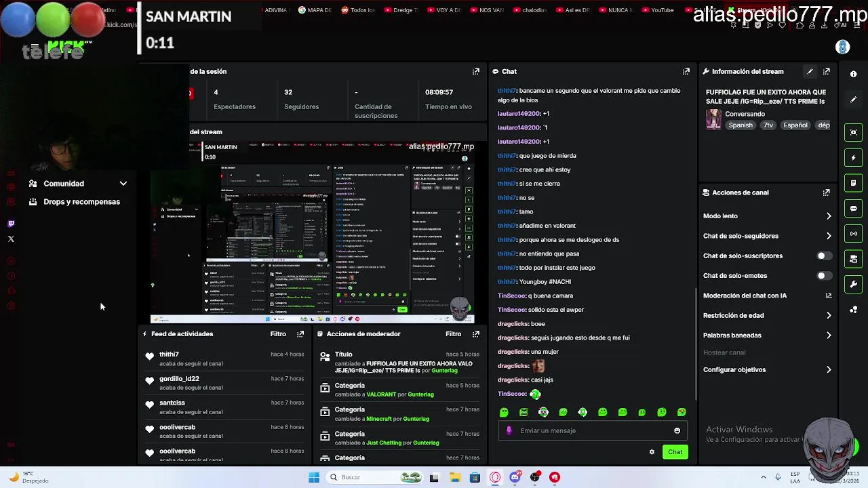868x488 pixels.
Task: Open the wrench tools icon in right sidebar
Action: point(854,284)
